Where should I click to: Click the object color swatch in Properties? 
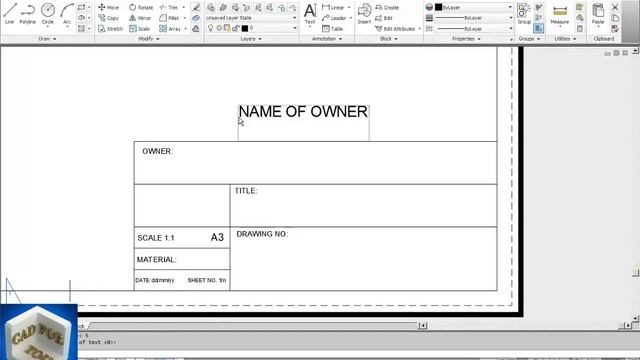click(x=438, y=7)
